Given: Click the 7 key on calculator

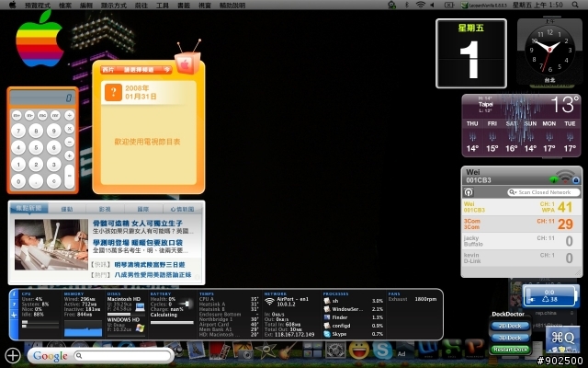Looking at the screenshot, I should coord(18,131).
